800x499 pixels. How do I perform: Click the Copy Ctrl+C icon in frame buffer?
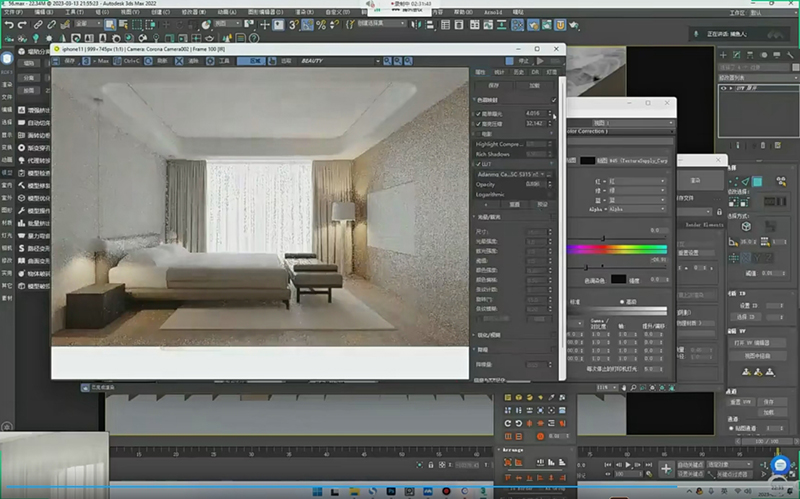117,61
